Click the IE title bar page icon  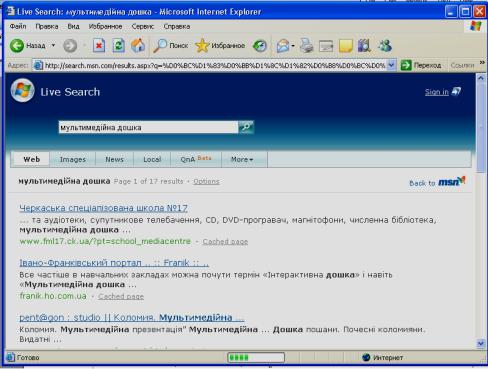coord(11,11)
